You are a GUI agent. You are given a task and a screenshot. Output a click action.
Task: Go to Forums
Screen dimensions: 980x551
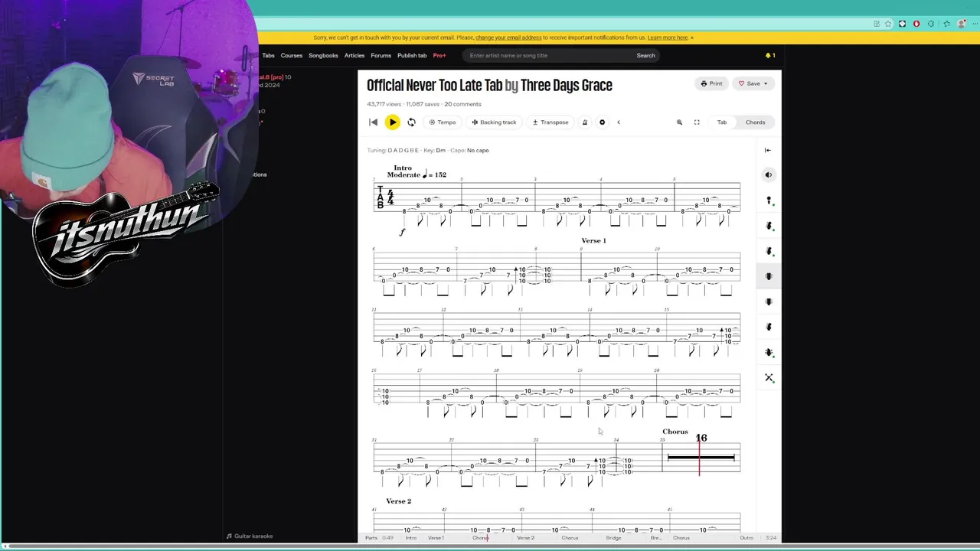pyautogui.click(x=381, y=55)
